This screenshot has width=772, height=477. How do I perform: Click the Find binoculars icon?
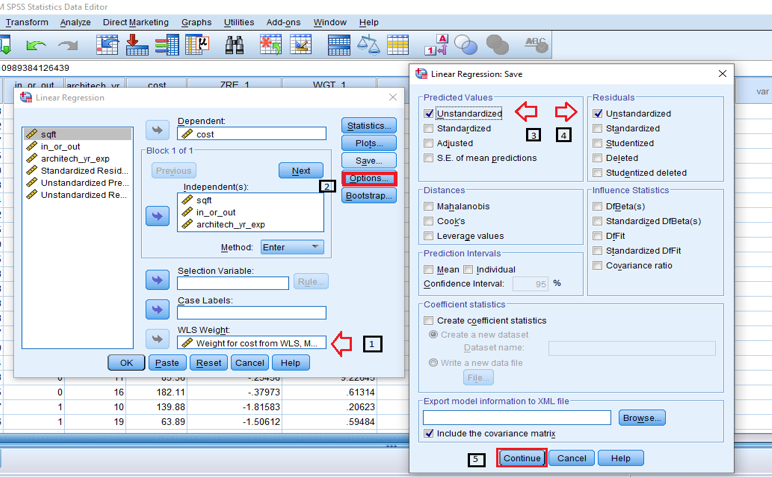[234, 45]
